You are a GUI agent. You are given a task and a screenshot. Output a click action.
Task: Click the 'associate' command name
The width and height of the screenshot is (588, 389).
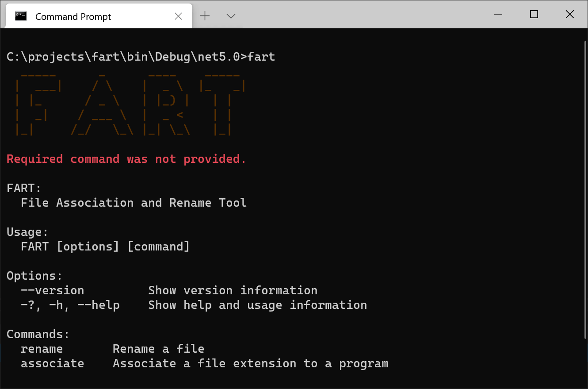point(52,363)
